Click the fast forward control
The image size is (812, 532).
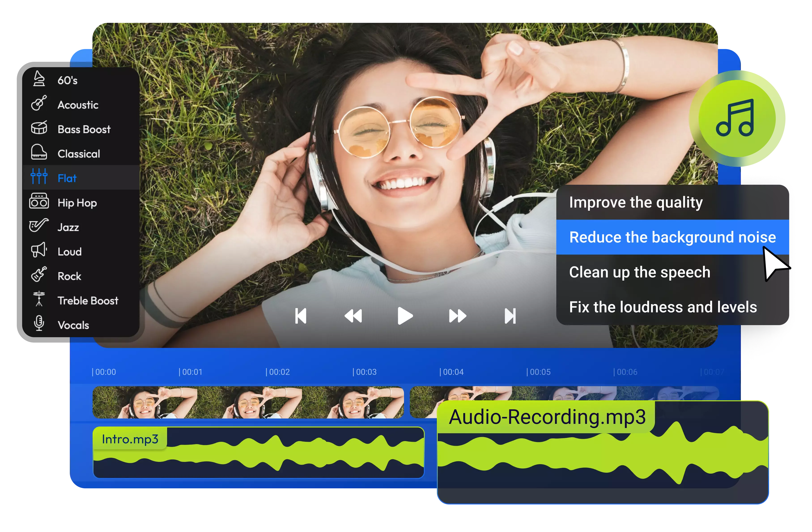(x=457, y=316)
